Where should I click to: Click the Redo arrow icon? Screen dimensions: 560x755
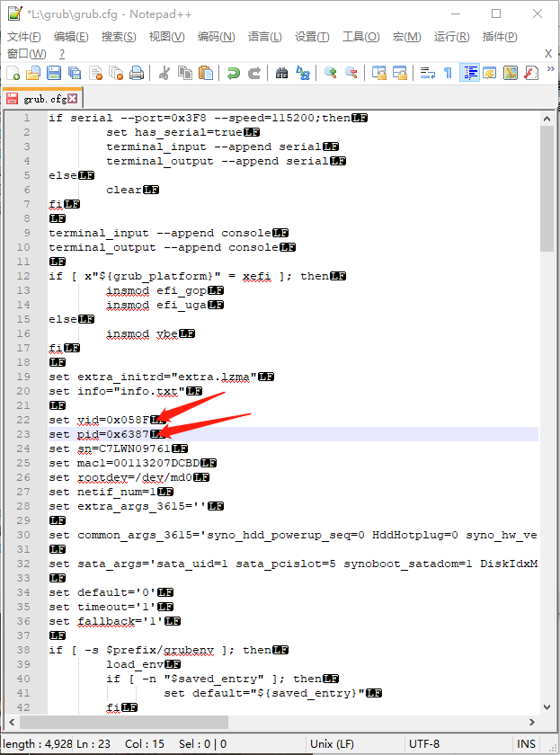pos(254,73)
